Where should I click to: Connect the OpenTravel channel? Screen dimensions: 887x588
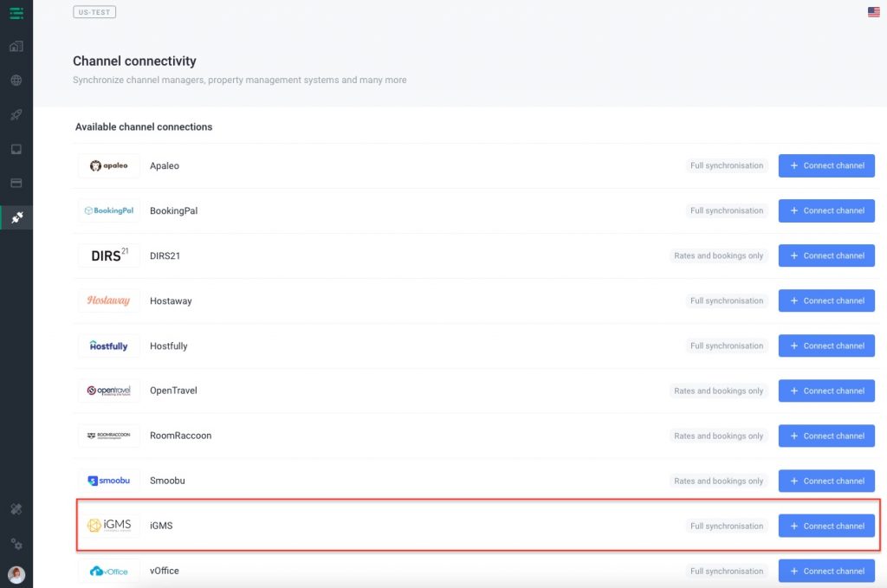pos(826,391)
